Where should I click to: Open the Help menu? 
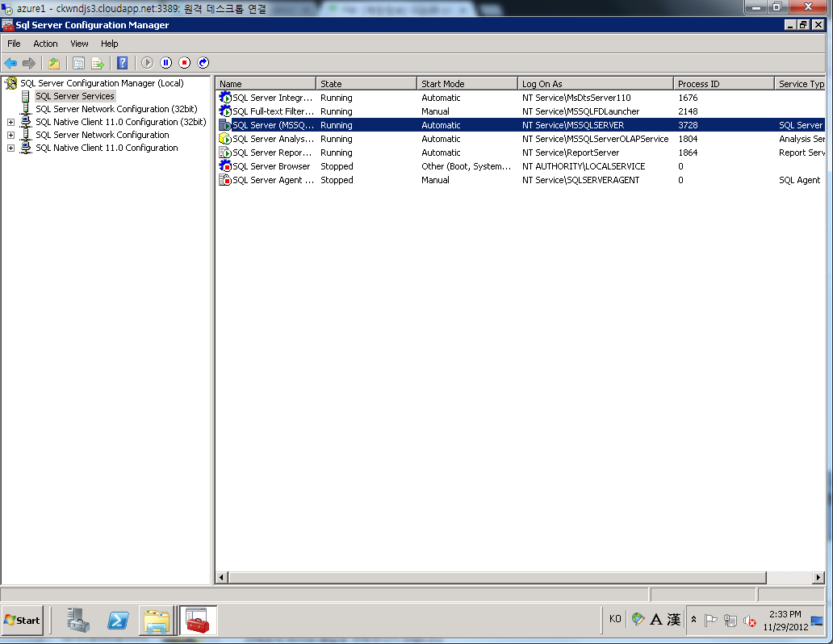[110, 44]
